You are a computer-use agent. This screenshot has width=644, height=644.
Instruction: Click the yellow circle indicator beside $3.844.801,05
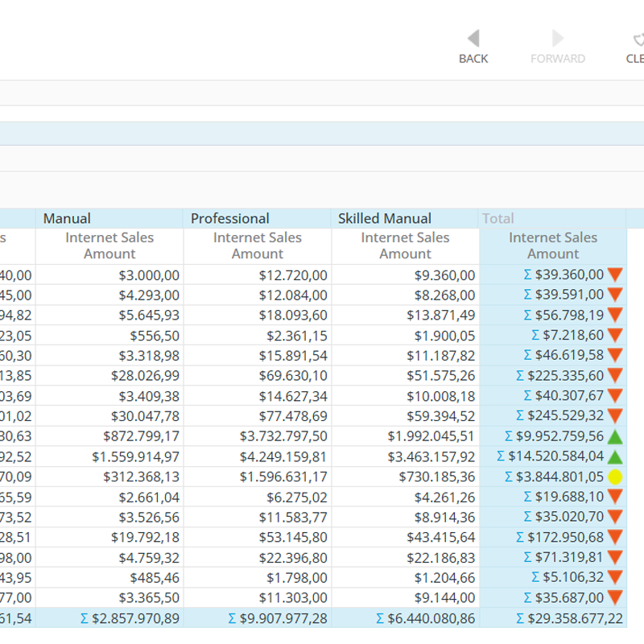tap(615, 477)
